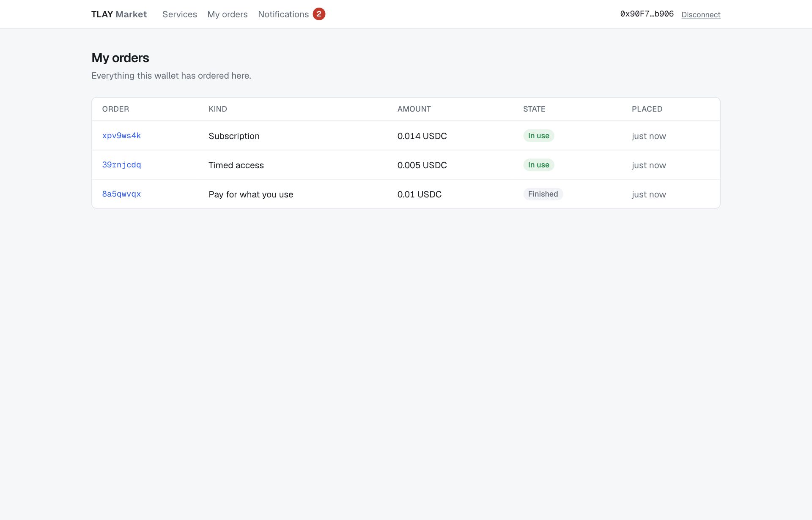The width and height of the screenshot is (812, 520).
Task: Click the In use badge for Subscription
Action: pyautogui.click(x=538, y=136)
